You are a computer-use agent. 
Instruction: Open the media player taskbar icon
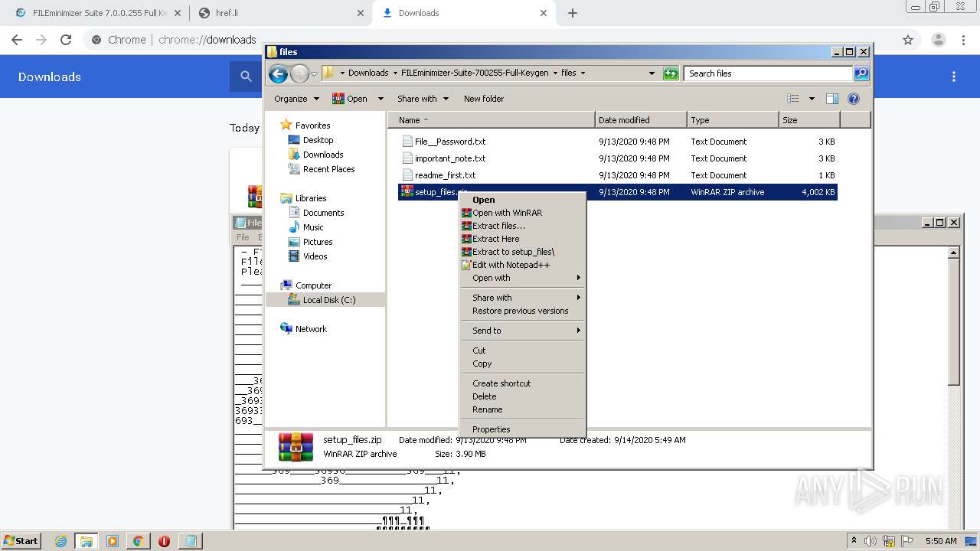point(112,541)
